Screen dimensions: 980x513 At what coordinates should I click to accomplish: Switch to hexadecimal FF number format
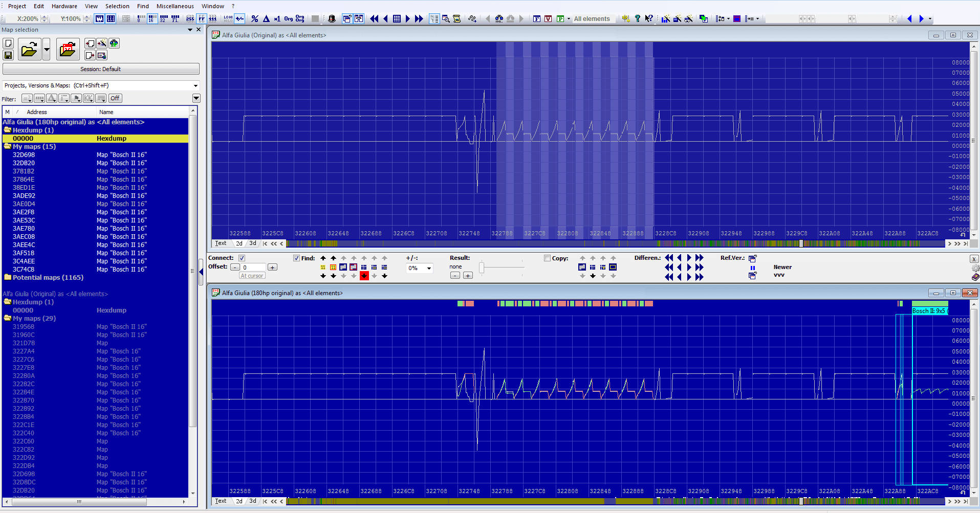click(202, 19)
